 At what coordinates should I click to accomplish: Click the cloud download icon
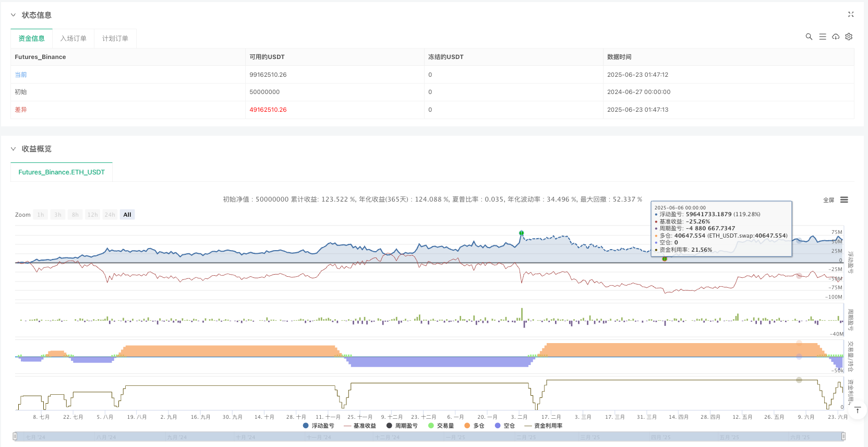click(836, 37)
